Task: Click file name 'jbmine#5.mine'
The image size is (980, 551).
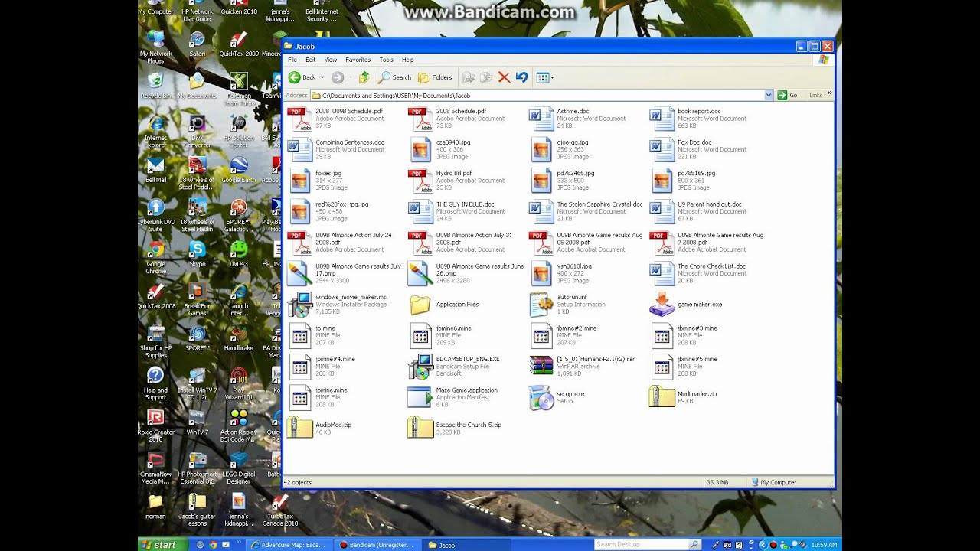Action: pyautogui.click(x=697, y=359)
